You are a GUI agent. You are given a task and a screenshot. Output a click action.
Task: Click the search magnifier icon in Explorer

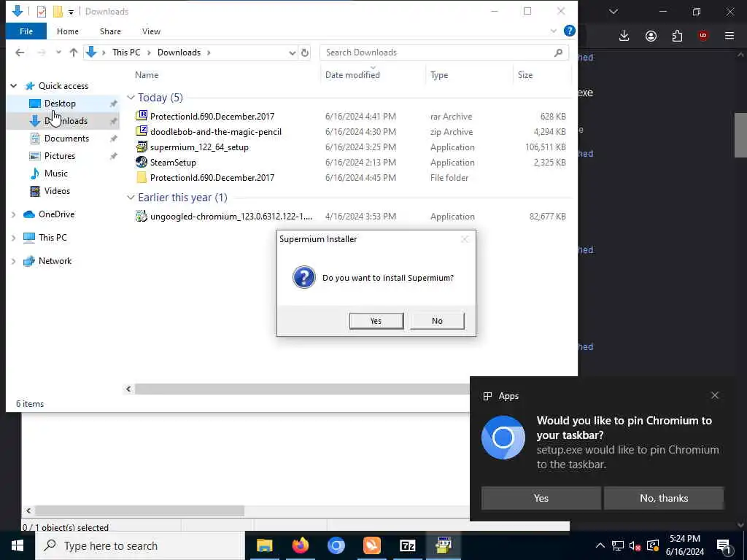click(558, 52)
